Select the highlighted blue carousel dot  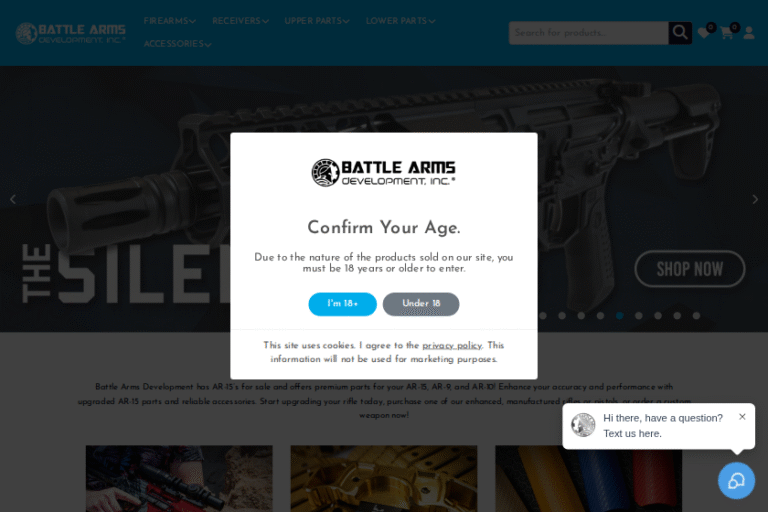pos(620,316)
